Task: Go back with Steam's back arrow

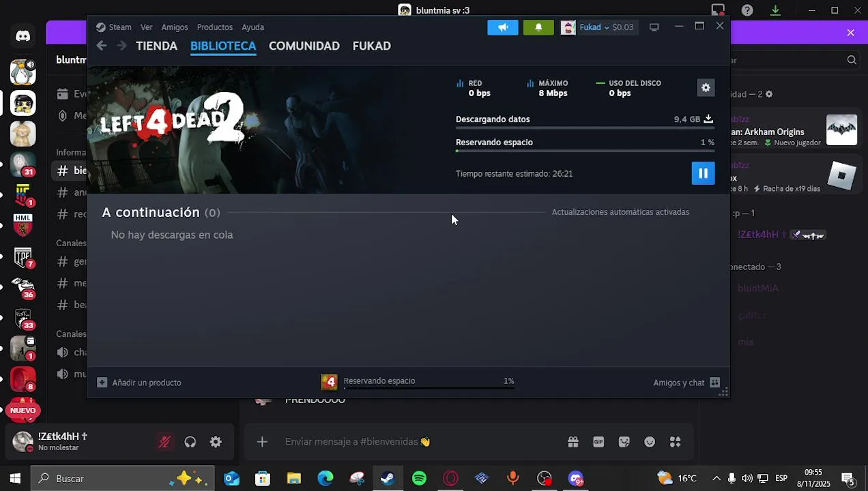Action: point(102,46)
